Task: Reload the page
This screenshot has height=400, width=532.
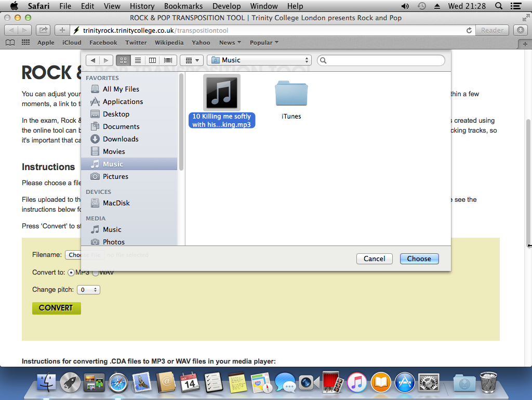Action: tap(469, 30)
